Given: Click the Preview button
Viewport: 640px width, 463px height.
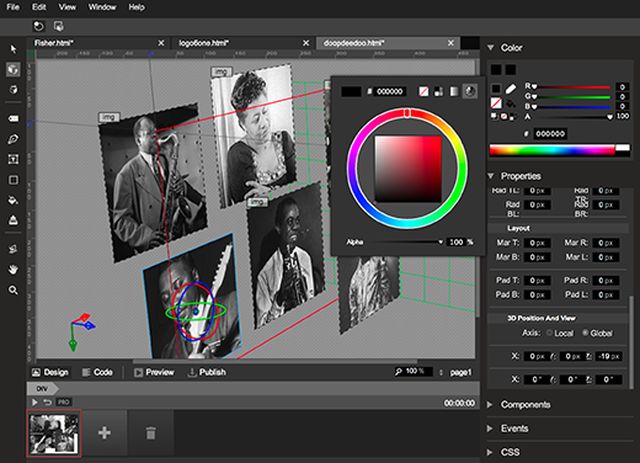Looking at the screenshot, I should click(154, 372).
